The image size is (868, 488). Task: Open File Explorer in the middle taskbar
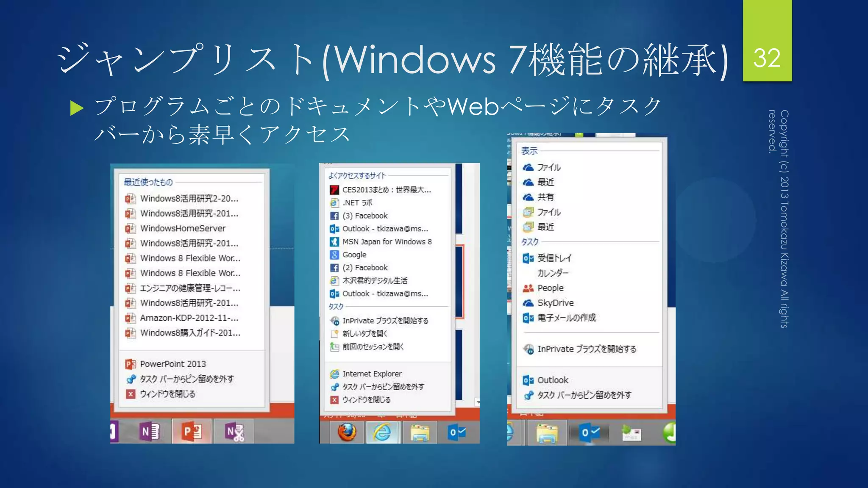click(420, 433)
